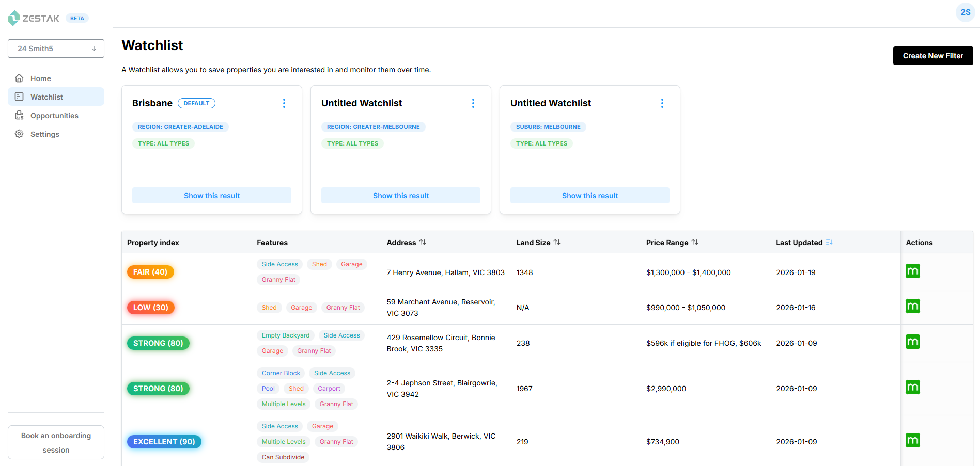Open Opportunities from the sidebar
This screenshot has height=466, width=980.
tap(54, 116)
